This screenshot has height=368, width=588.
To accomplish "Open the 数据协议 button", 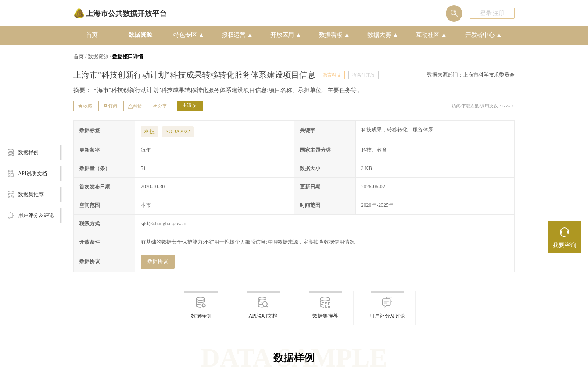I will pyautogui.click(x=158, y=262).
